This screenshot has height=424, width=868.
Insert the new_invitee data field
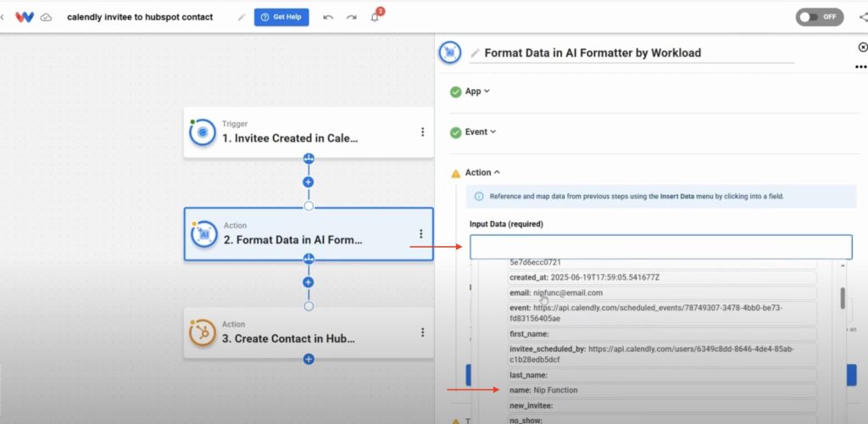[x=662, y=405]
